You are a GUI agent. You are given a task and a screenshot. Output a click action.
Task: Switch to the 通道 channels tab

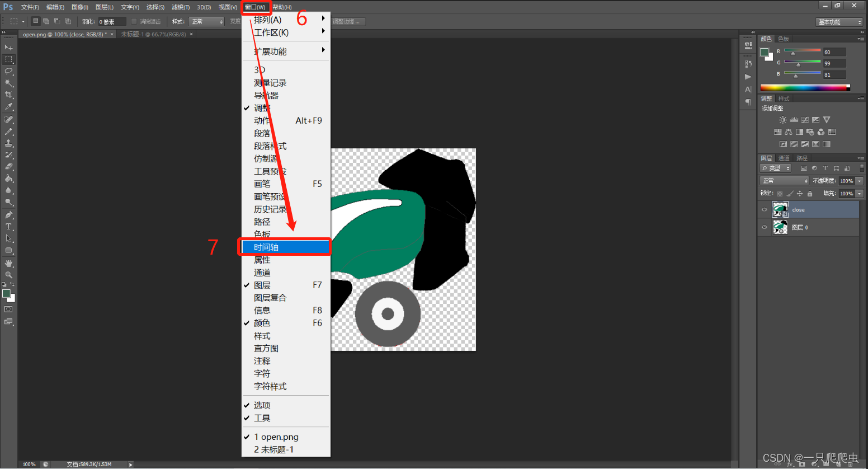(x=784, y=158)
